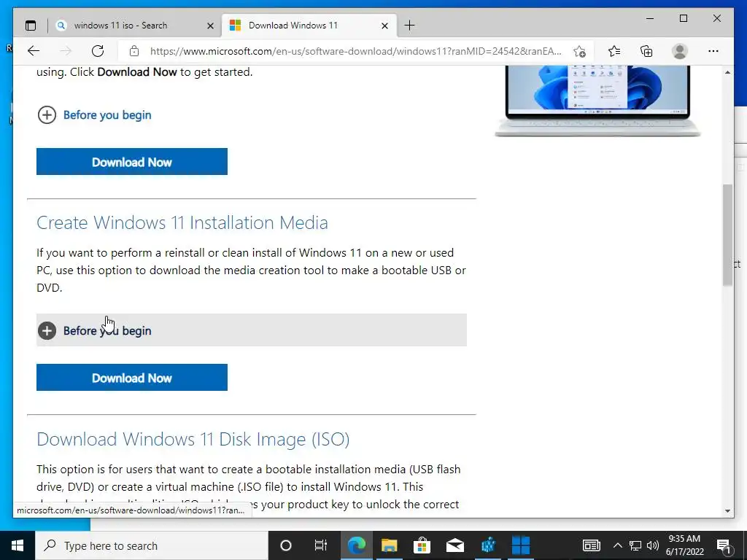This screenshot has height=560, width=747.
Task: Launch Microsoft Store from taskbar
Action: (422, 545)
